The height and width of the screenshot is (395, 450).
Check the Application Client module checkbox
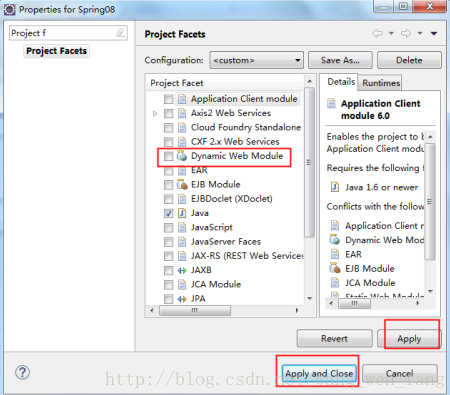coord(169,99)
